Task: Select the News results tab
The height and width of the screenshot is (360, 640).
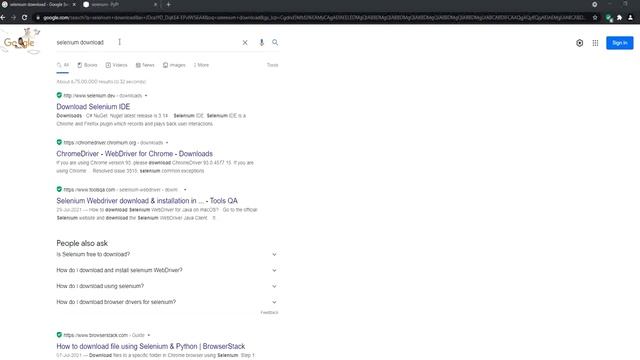Action: point(145,65)
